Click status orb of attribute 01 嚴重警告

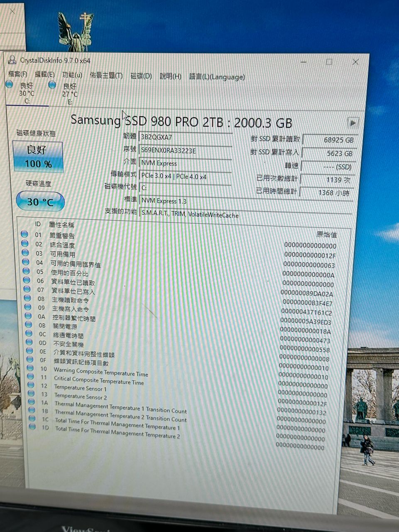pos(24,234)
